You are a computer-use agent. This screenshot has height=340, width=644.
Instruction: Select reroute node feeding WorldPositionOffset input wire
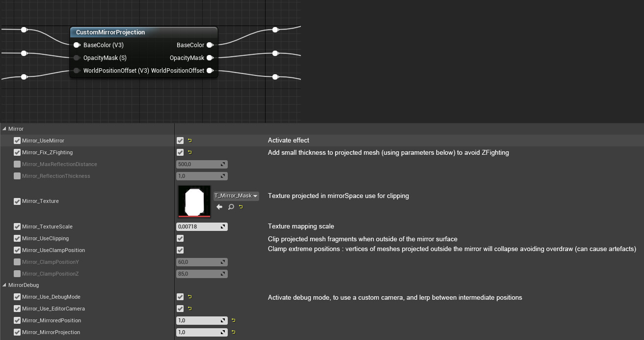(x=24, y=77)
